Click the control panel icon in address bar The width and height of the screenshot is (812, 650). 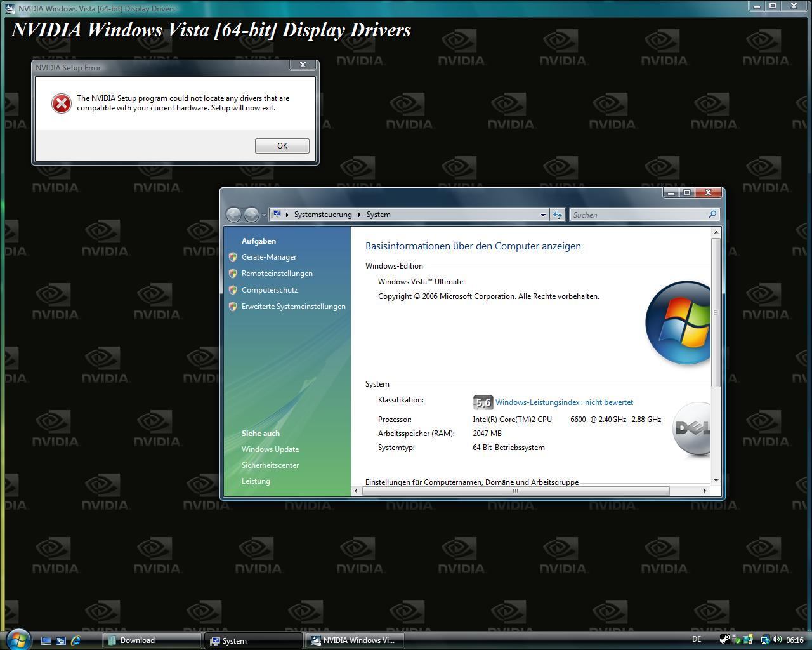[x=276, y=215]
